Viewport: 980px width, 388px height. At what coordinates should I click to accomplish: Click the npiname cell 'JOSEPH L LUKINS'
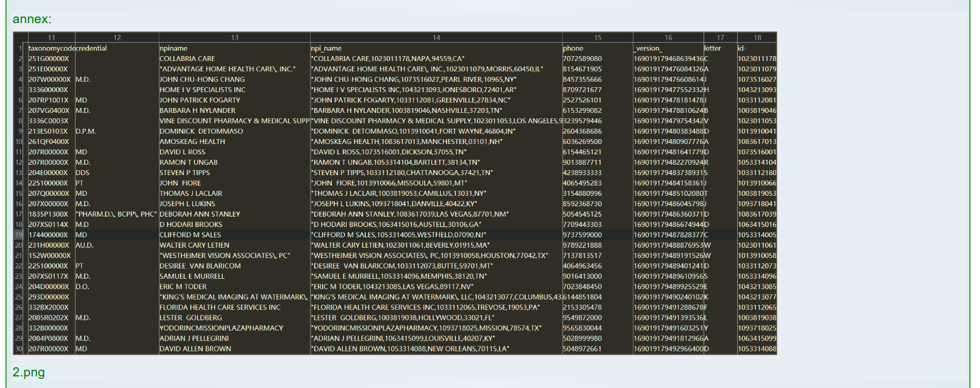tap(234, 204)
